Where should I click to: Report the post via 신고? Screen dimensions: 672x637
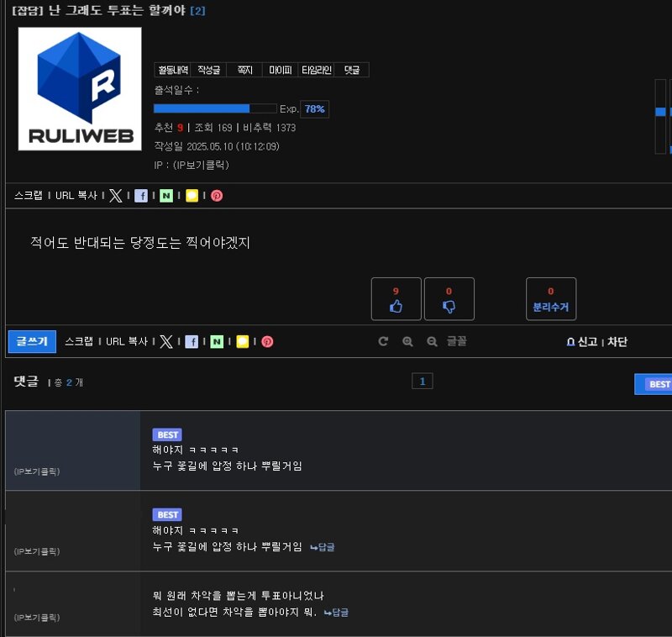pyautogui.click(x=582, y=342)
